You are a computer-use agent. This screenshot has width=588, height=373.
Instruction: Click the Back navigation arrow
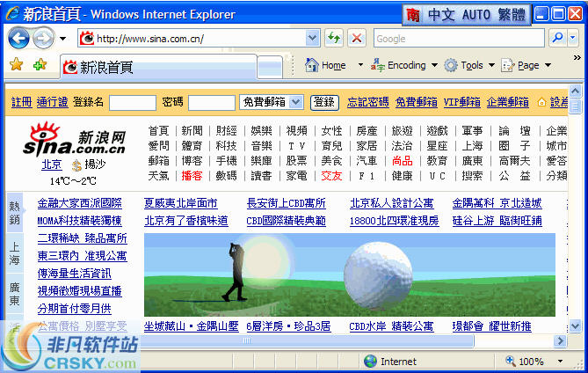point(18,38)
